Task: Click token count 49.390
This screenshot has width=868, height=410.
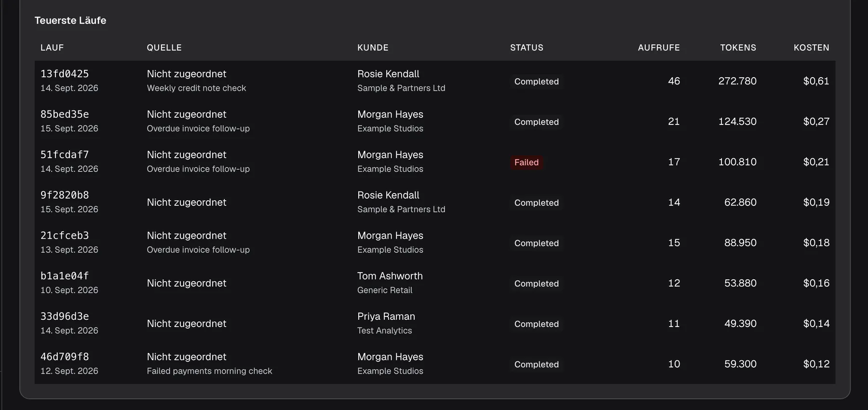Action: 740,324
